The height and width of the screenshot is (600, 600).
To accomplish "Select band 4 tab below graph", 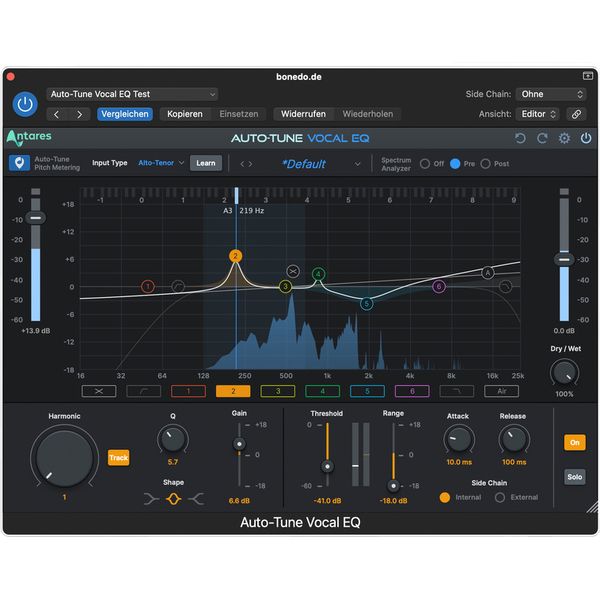I will click(x=323, y=391).
